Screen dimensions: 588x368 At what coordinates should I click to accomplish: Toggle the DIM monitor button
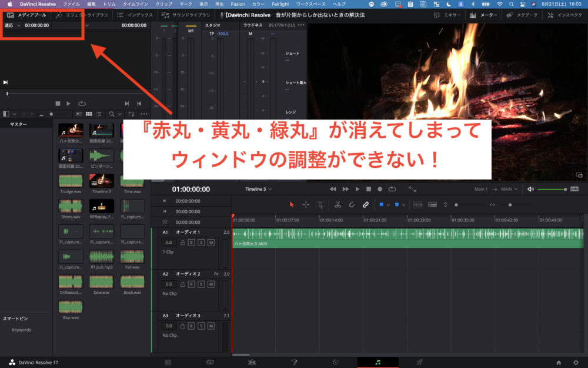(574, 189)
